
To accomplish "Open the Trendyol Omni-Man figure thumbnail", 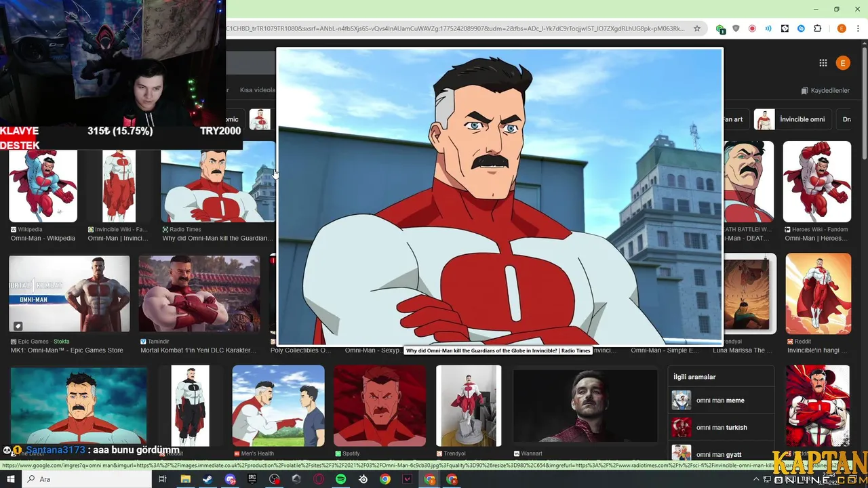I will click(469, 405).
